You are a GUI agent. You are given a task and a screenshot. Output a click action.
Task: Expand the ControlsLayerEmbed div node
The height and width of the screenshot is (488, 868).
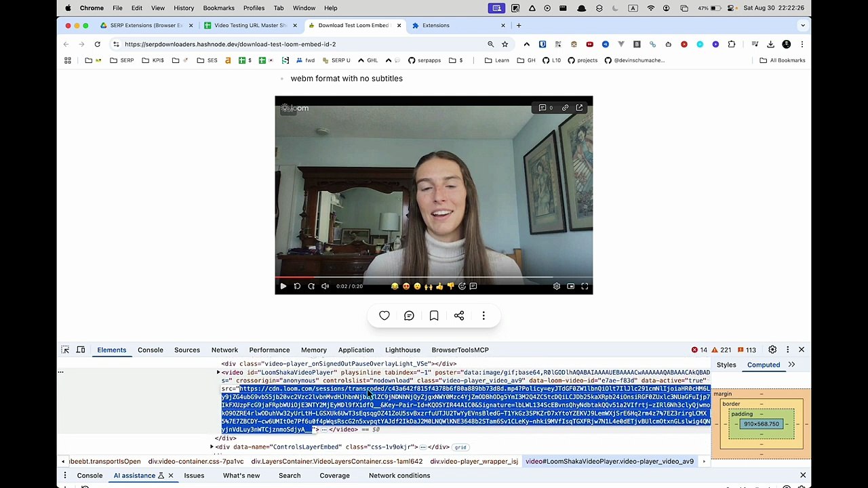coord(212,447)
